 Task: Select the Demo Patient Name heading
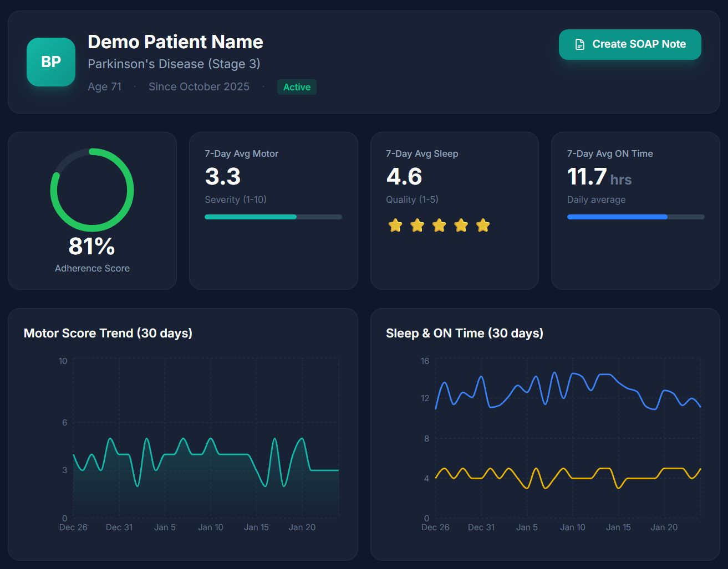175,42
